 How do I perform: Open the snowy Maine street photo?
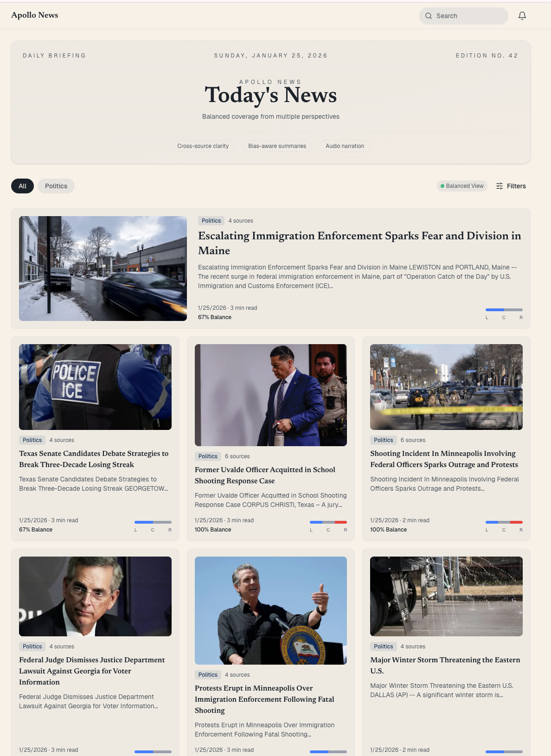[103, 269]
